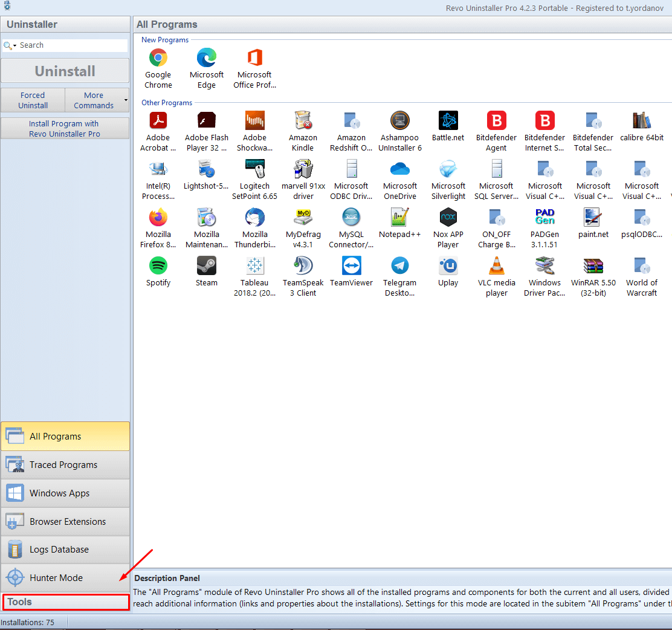Select the Notepad++ program icon
Viewport: 672px width, 630px height.
tap(400, 218)
